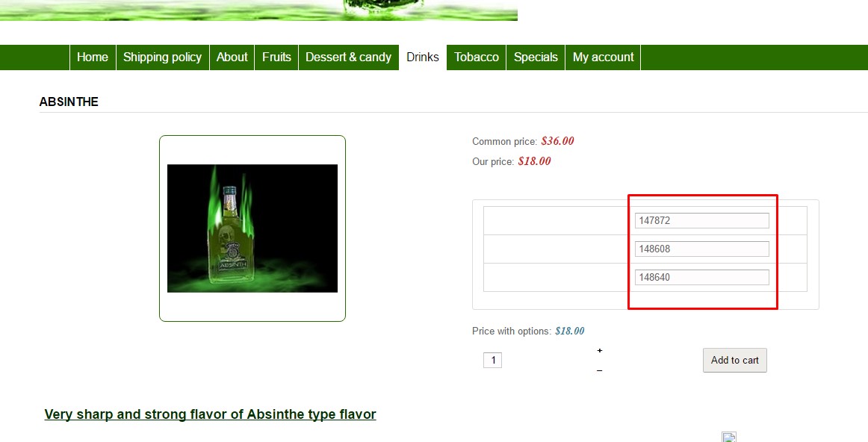Click the field containing 147872
This screenshot has height=442, width=868.
[x=702, y=220]
